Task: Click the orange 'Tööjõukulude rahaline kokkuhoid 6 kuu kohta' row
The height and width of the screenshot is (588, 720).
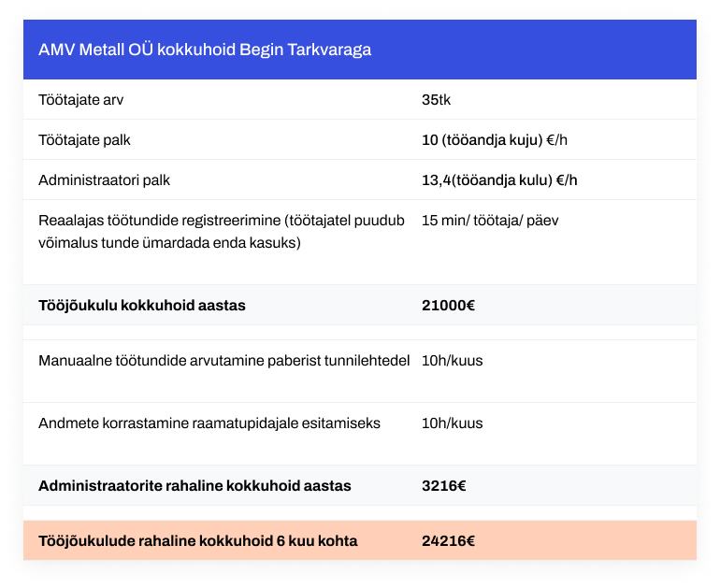Action: click(x=360, y=540)
